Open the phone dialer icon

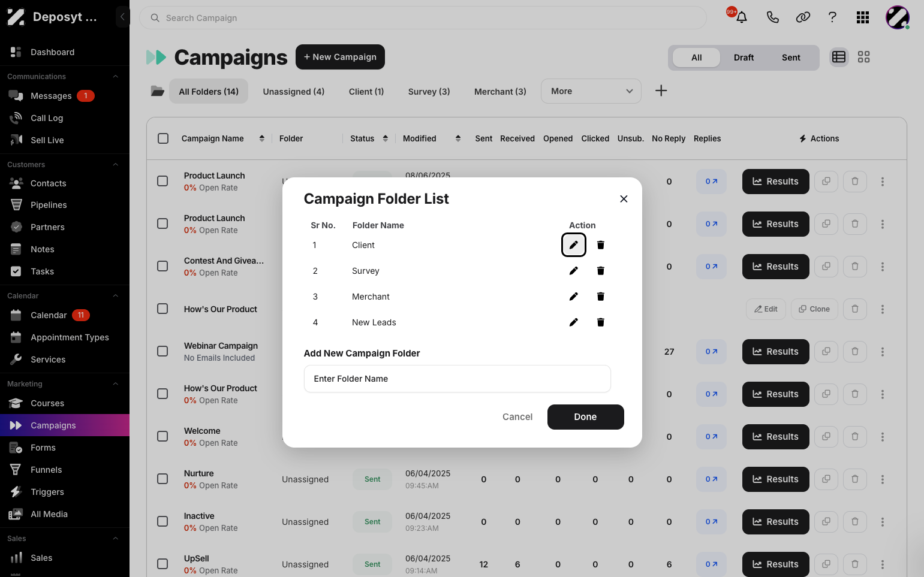[x=772, y=17]
